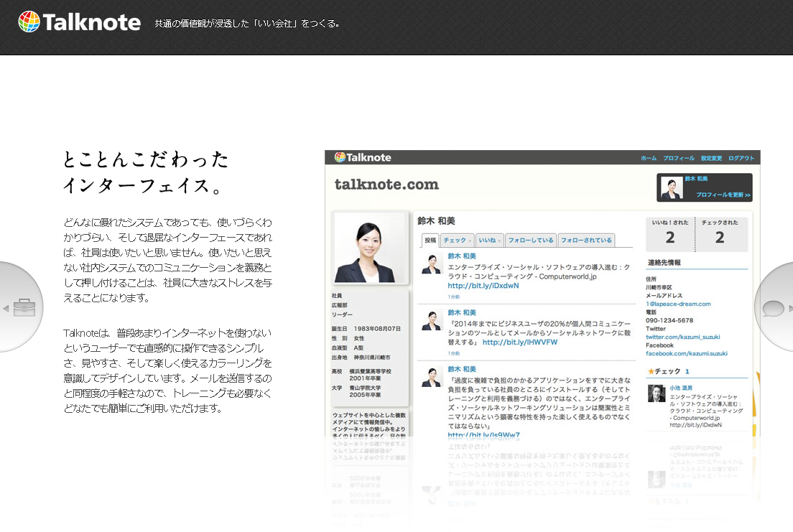Open twitter.com/kazumi_suzuki link

click(683, 337)
